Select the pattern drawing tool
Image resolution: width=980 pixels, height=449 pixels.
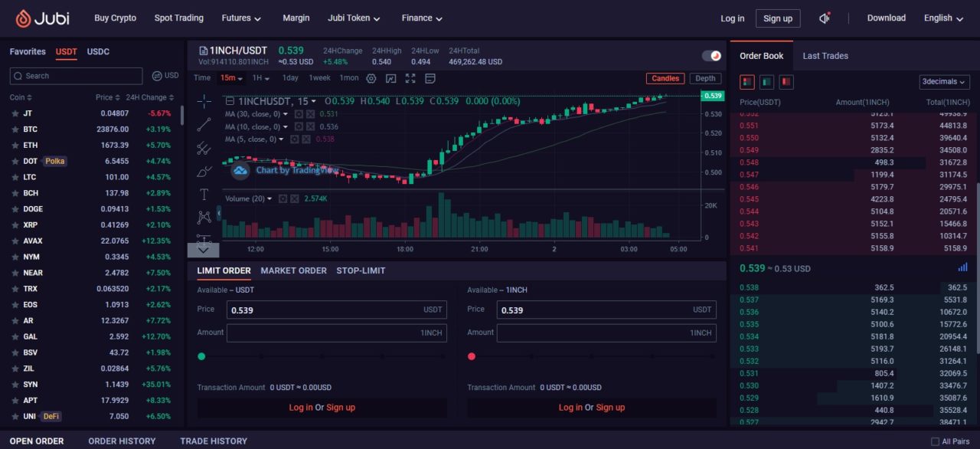[204, 217]
